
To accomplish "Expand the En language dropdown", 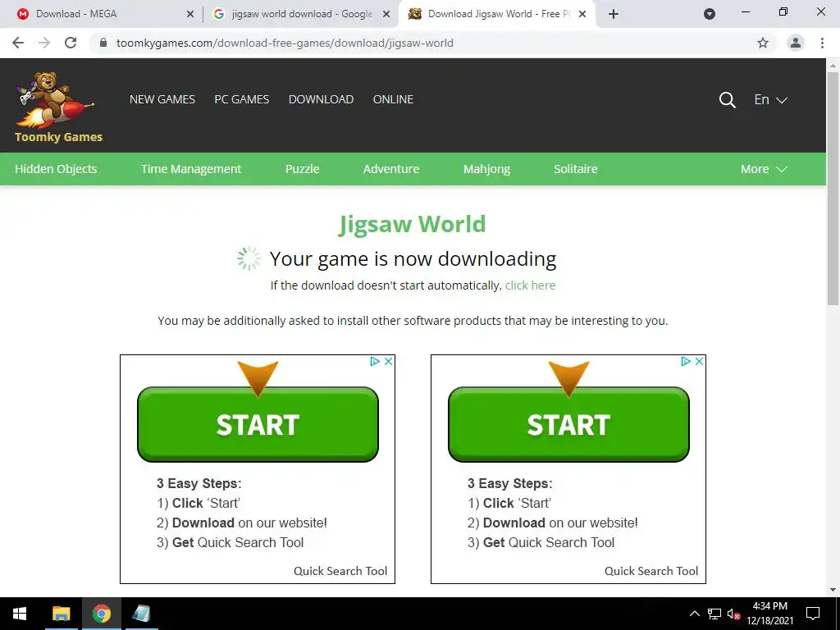I will [770, 99].
